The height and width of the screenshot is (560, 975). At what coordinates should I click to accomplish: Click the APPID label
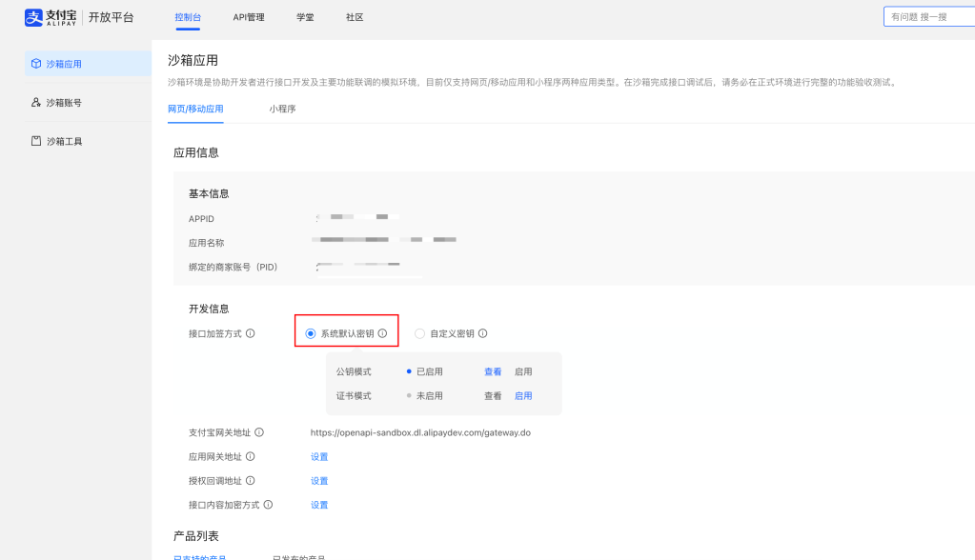[x=201, y=219]
